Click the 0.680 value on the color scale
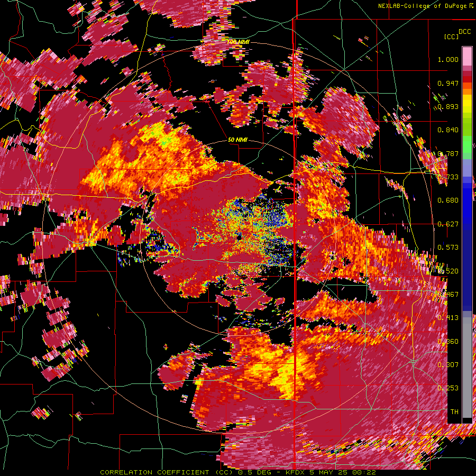The image size is (476, 476). pyautogui.click(x=448, y=200)
